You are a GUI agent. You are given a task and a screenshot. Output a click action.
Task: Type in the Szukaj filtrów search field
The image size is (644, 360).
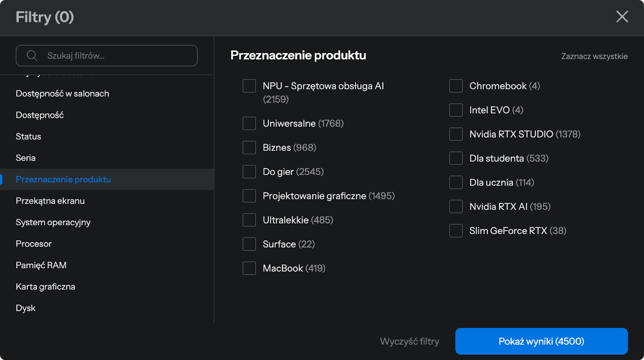point(117,56)
